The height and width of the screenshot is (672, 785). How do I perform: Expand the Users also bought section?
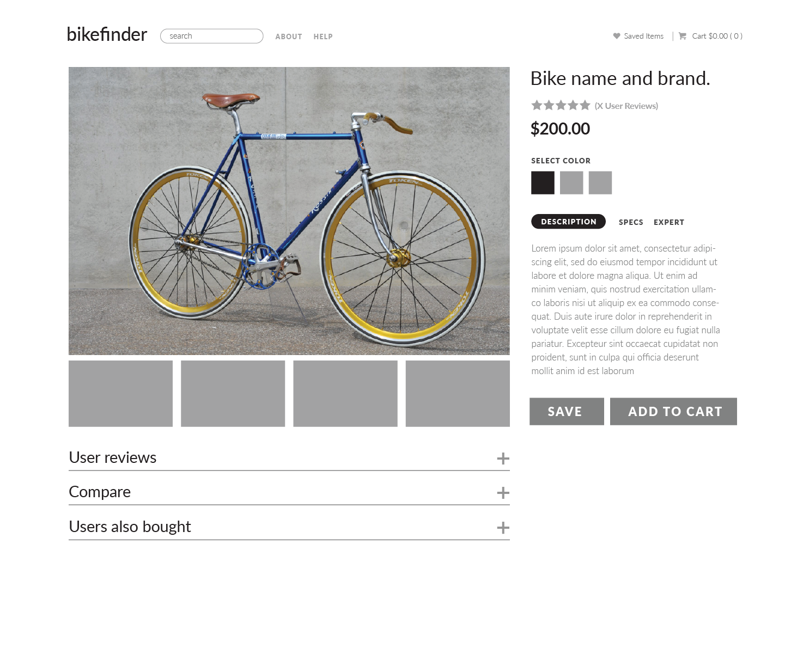(x=503, y=528)
